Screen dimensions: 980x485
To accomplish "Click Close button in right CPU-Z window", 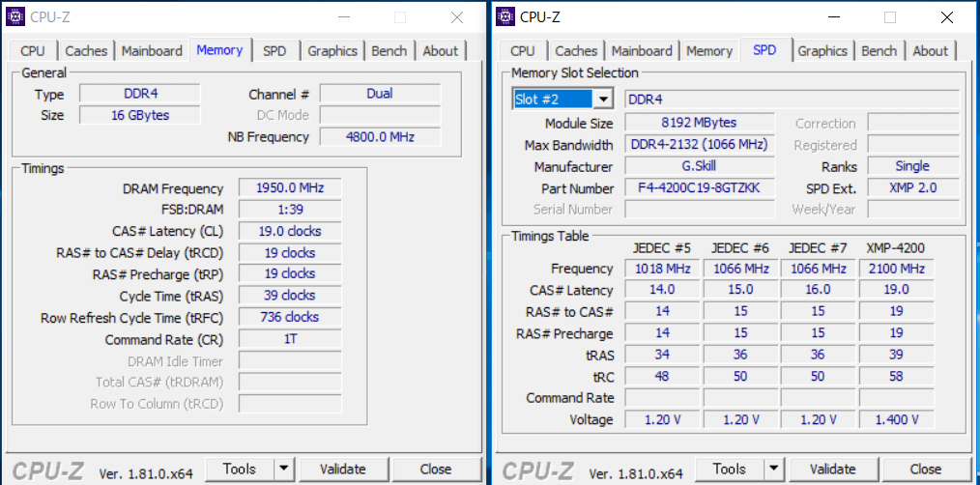I will [926, 469].
